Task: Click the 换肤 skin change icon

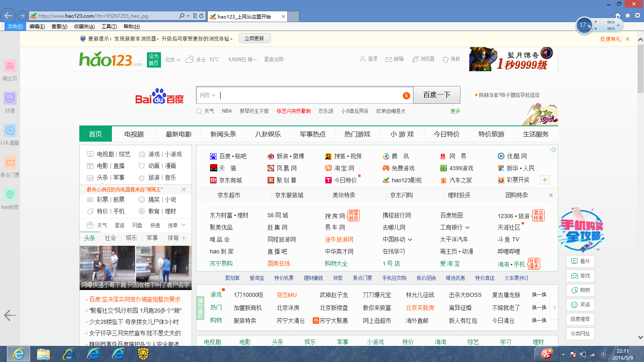Action: pos(446,59)
